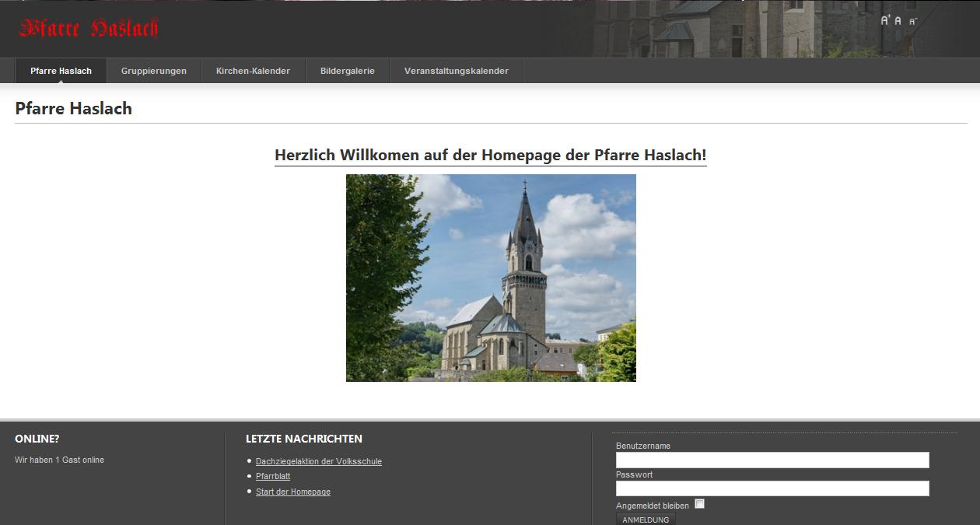Open the Pfarre Haslach navigation tab
The width and height of the screenshot is (980, 525).
[x=61, y=71]
